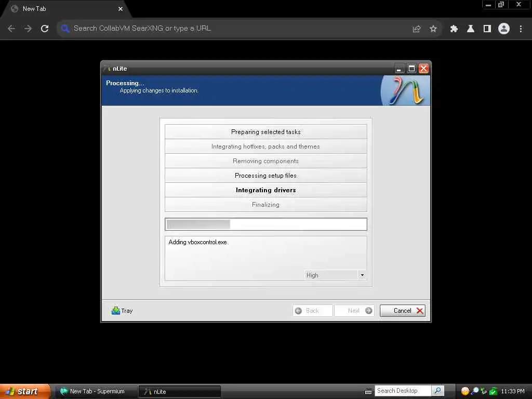Click the network connection tray icon
532x399 pixels.
484,391
